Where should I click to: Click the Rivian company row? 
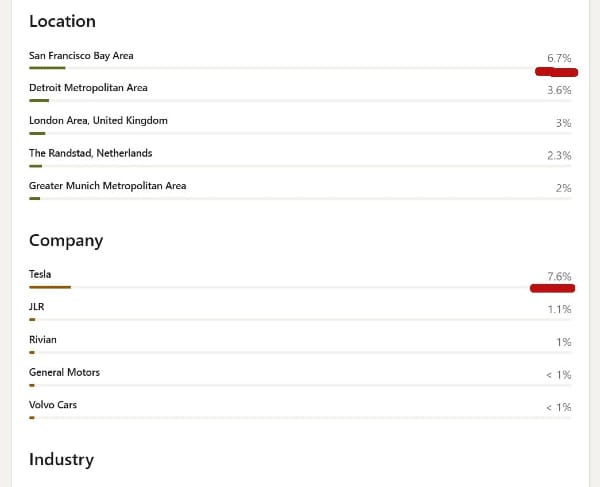[300, 344]
